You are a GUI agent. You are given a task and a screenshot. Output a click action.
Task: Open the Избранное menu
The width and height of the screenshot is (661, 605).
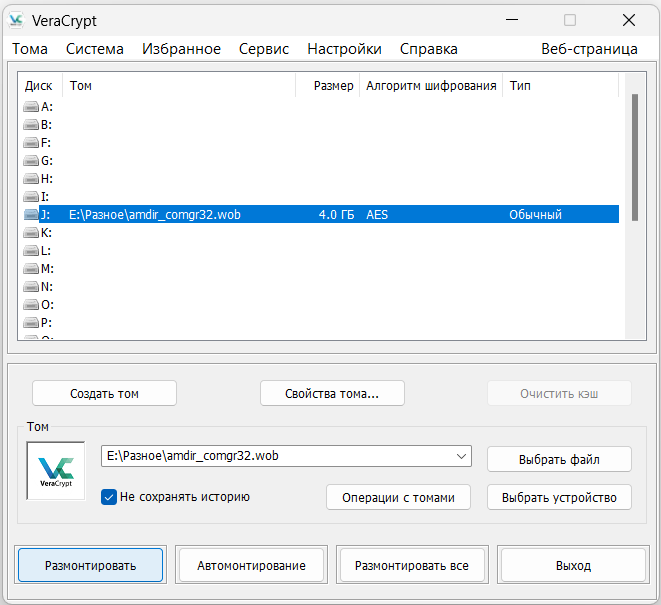coord(181,49)
